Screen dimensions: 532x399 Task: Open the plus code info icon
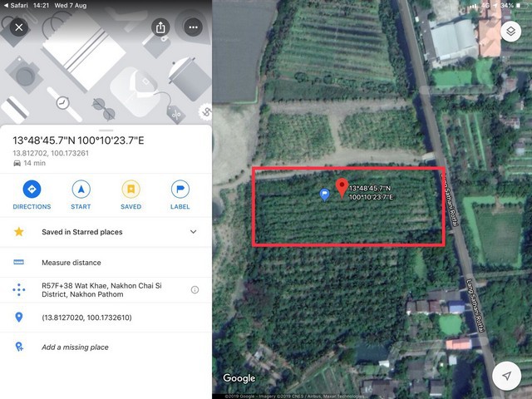[x=195, y=290]
